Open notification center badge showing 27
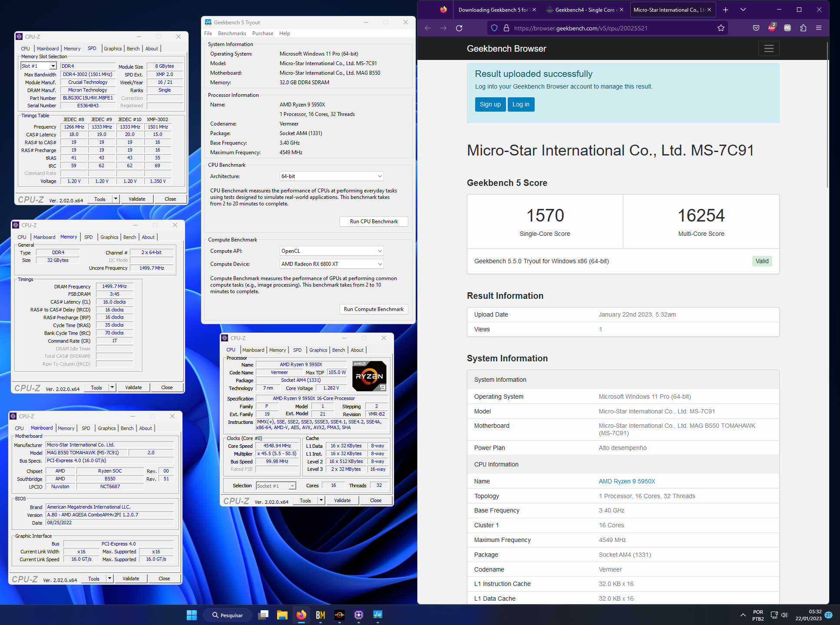 [x=828, y=615]
